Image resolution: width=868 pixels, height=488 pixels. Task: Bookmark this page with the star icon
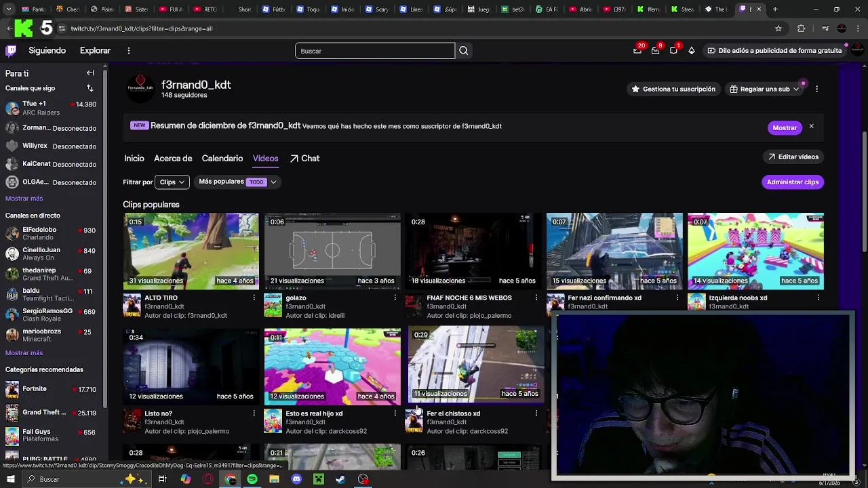pyautogui.click(x=778, y=28)
